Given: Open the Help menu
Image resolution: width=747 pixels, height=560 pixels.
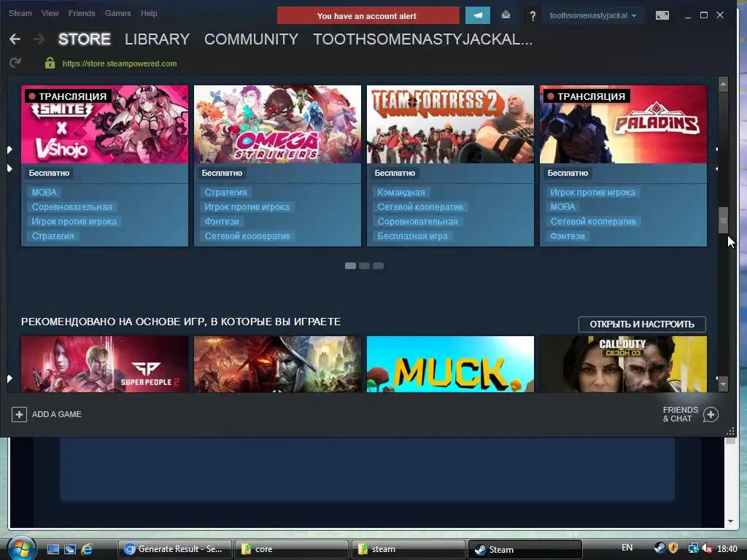Looking at the screenshot, I should (x=149, y=13).
